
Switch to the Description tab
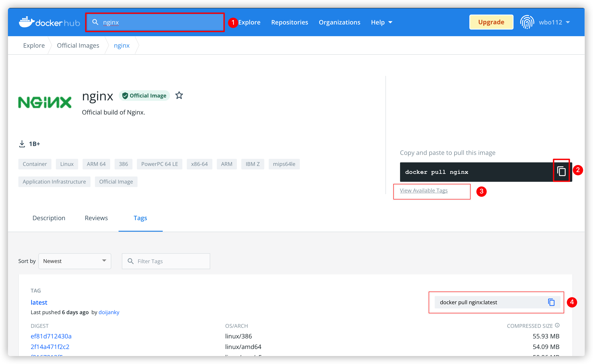[x=49, y=218]
